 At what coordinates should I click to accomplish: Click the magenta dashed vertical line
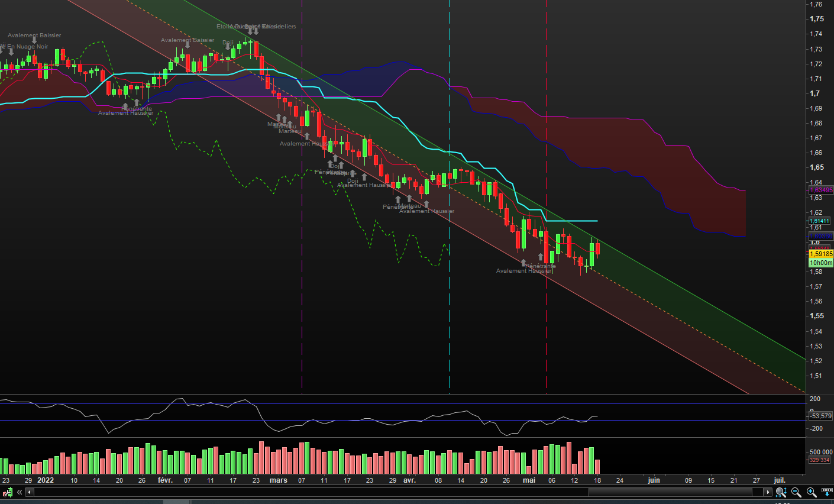click(302, 195)
